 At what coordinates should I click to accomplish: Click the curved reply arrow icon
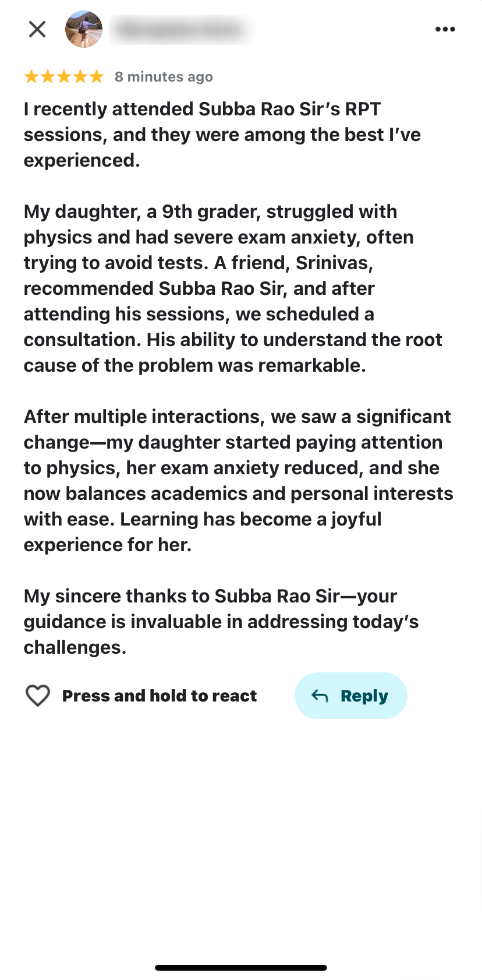click(x=320, y=695)
